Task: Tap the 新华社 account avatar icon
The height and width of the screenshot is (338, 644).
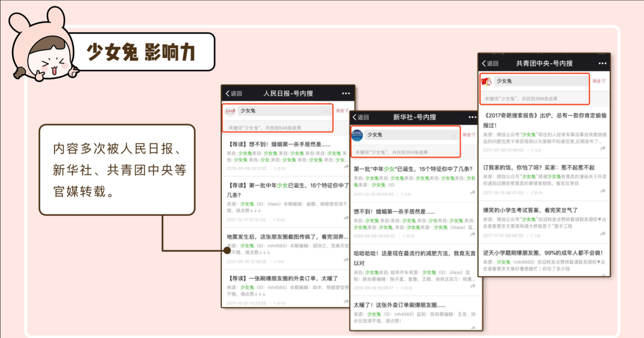Action: point(357,135)
